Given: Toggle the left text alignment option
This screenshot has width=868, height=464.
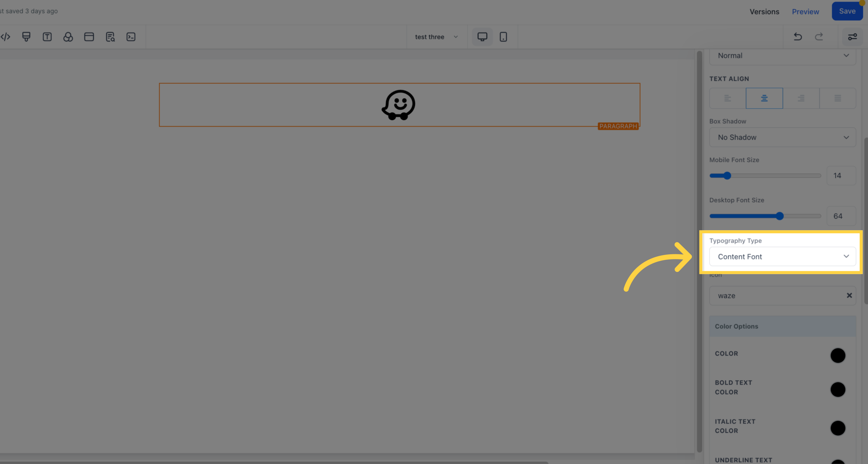Looking at the screenshot, I should coord(727,97).
